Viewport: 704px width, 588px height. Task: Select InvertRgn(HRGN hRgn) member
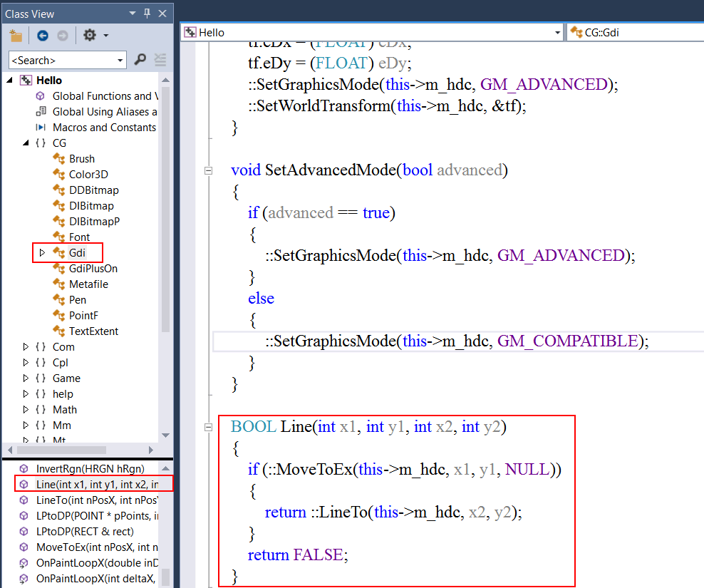coord(90,469)
